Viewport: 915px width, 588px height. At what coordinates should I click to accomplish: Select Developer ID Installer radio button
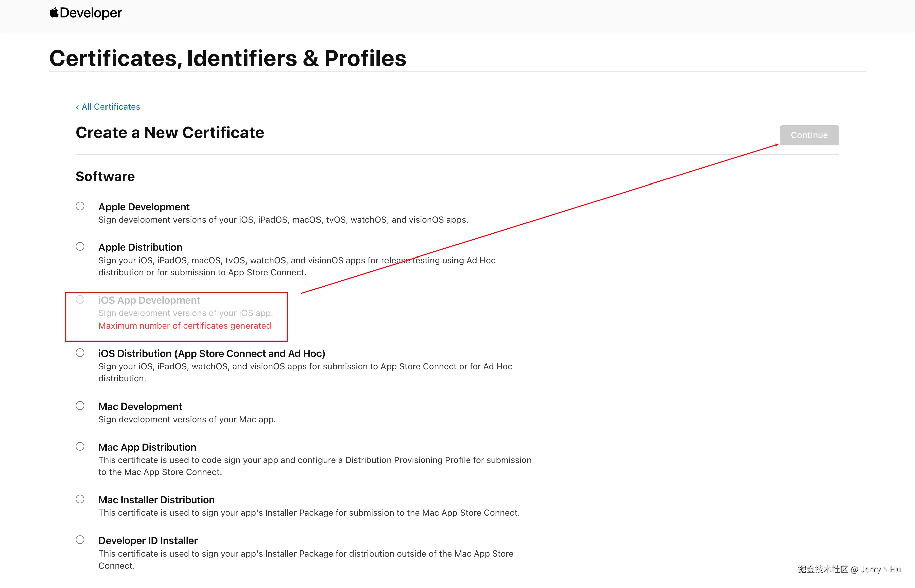click(80, 540)
